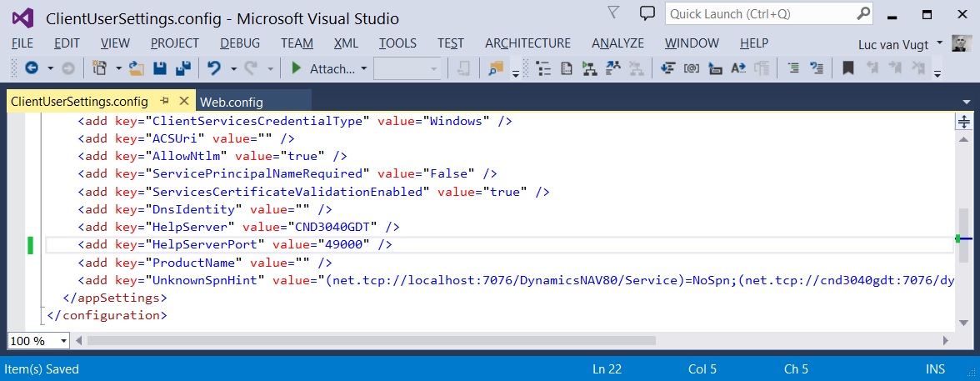Uncomment selected lines with blue-arrow icon
The height and width of the screenshot is (381, 980).
point(817,68)
